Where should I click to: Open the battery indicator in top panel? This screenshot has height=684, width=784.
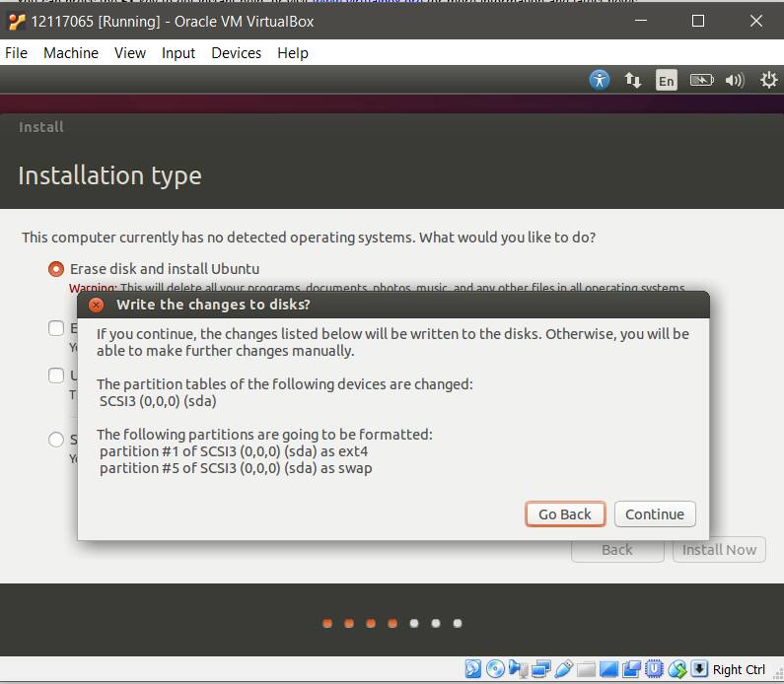click(701, 80)
